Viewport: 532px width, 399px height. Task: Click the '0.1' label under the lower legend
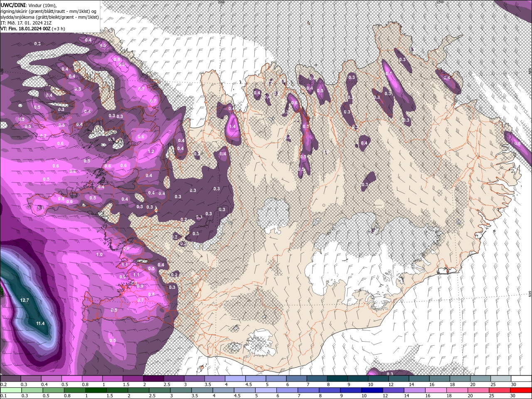[x=3, y=396]
